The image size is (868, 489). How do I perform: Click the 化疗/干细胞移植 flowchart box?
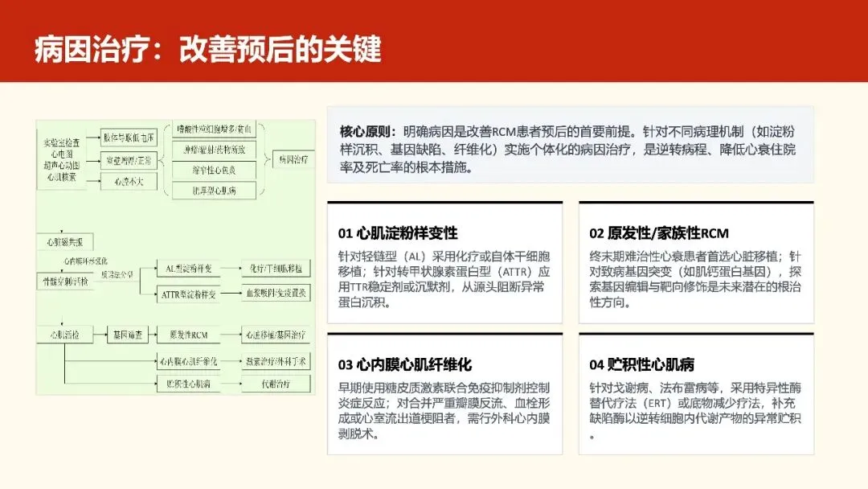(276, 269)
